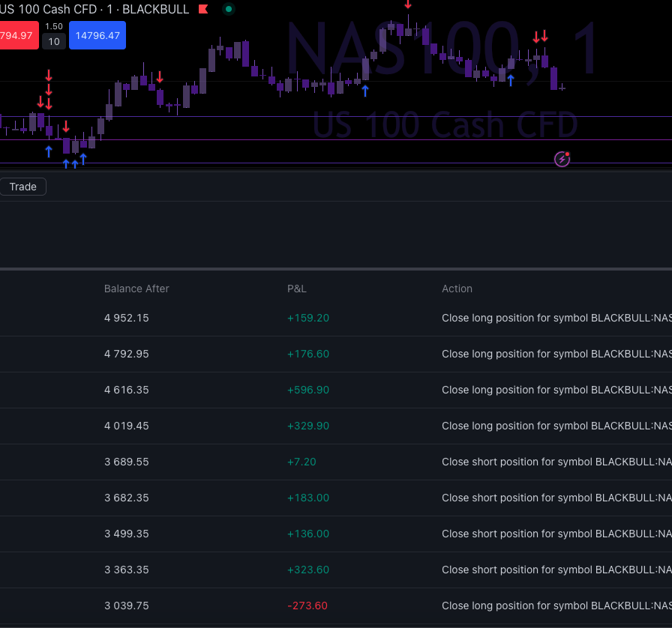672x628 pixels.
Task: Click the blue up-arrow near the rightmost candles
Action: (x=510, y=82)
